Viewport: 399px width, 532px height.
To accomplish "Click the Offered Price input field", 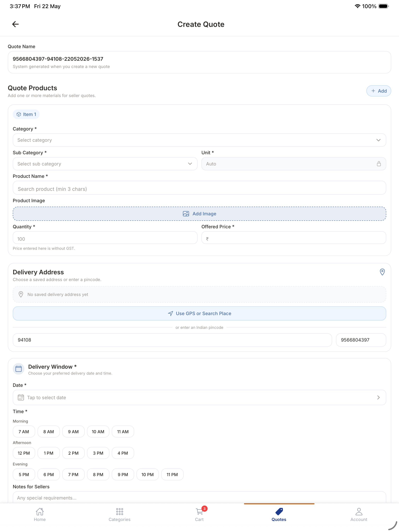I will tap(294, 238).
